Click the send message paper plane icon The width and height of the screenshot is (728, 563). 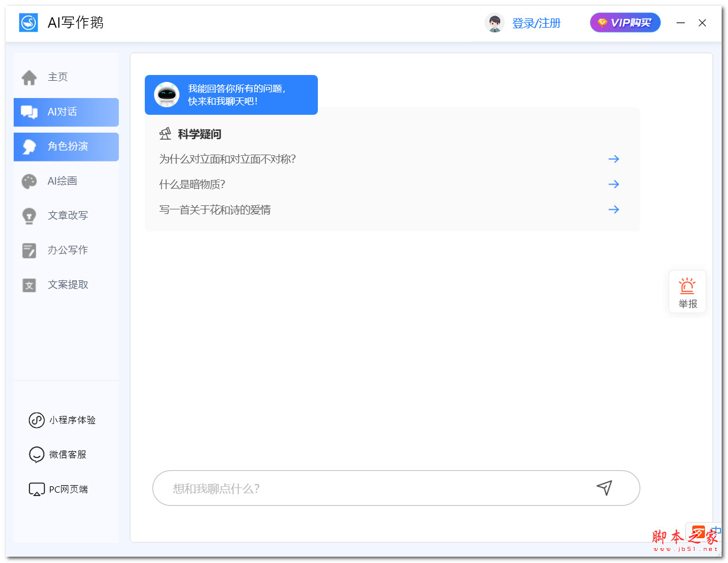605,488
